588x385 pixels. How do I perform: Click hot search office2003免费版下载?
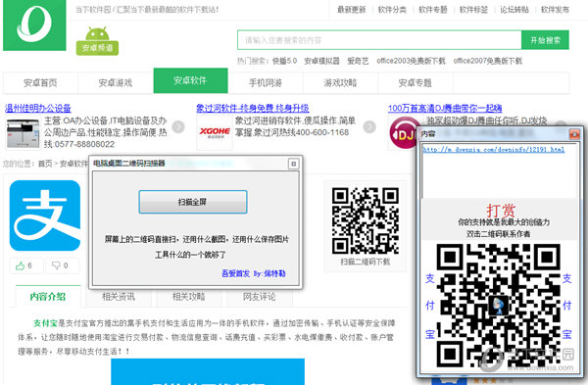coord(411,61)
